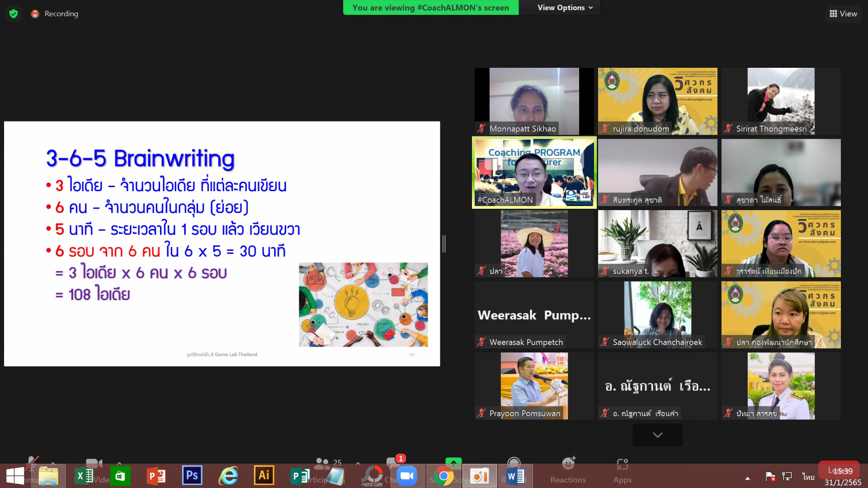Open the Windows Start menu

(x=15, y=476)
